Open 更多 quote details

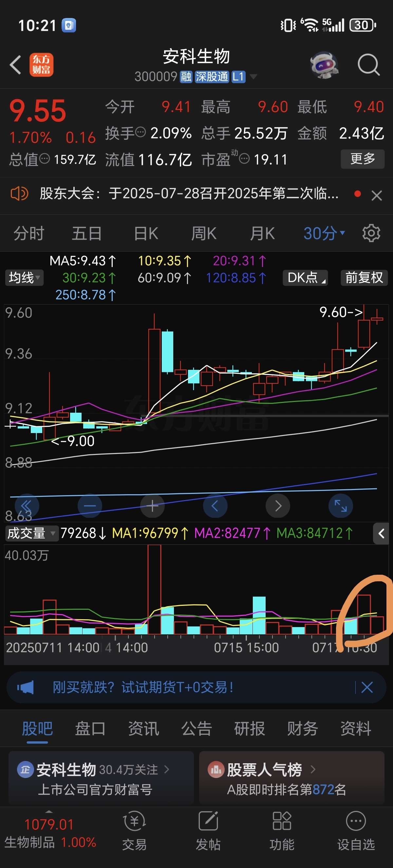tap(363, 159)
